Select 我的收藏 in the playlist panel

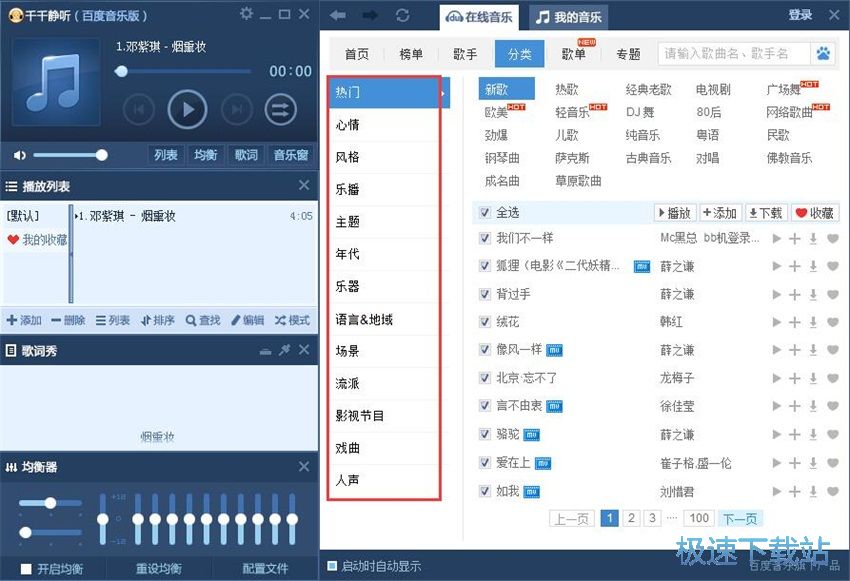coord(37,240)
